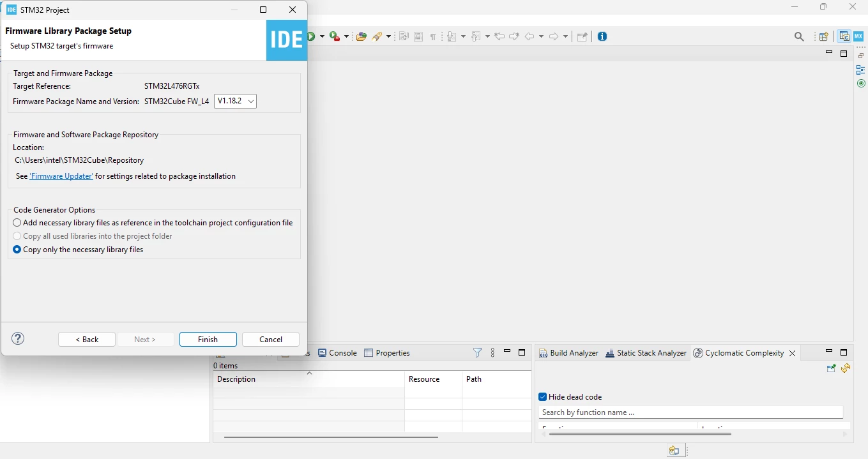Screen dimensions: 868x459
Task: Click the Cyclomatic Complexity horizontal scrollbar
Action: click(640, 434)
